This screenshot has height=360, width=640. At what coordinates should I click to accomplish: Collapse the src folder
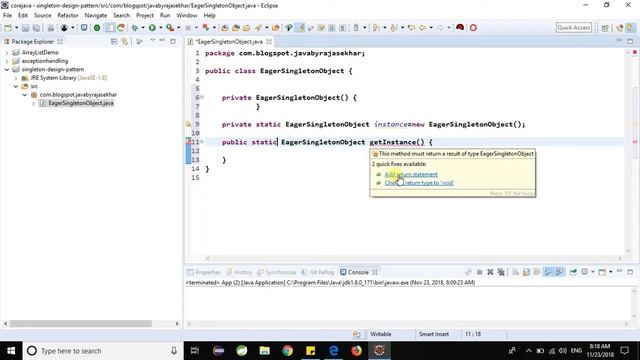pyautogui.click(x=16, y=87)
